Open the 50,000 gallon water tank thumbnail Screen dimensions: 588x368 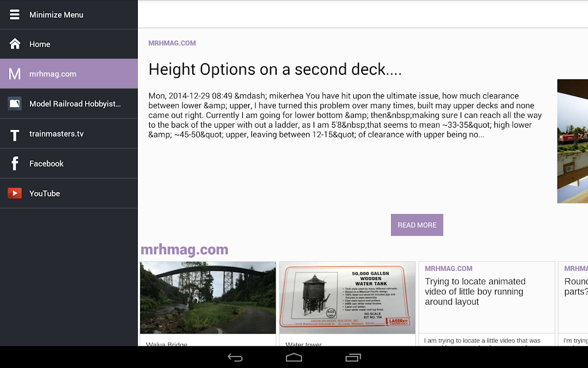click(347, 297)
